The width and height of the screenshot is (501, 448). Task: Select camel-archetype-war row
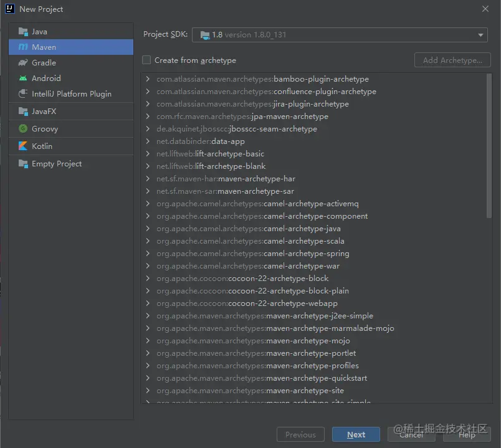point(313,266)
